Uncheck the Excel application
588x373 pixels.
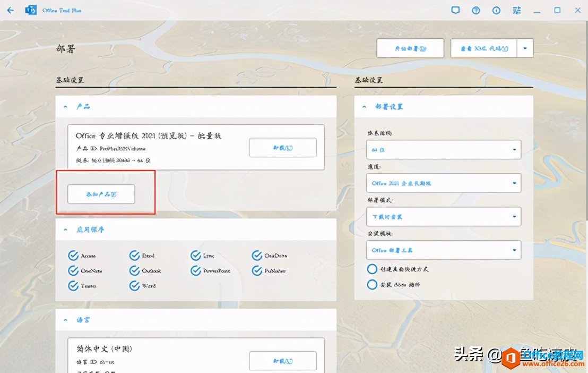click(134, 255)
